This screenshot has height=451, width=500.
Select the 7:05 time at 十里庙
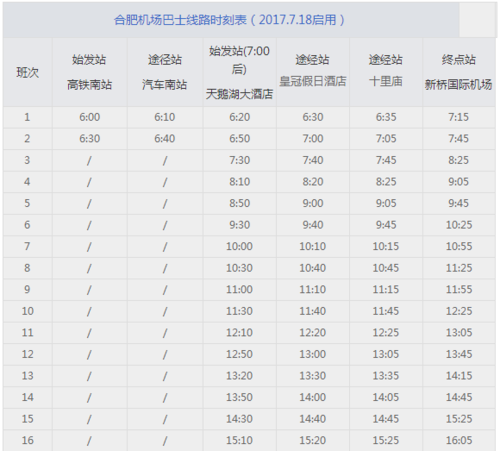coord(386,138)
